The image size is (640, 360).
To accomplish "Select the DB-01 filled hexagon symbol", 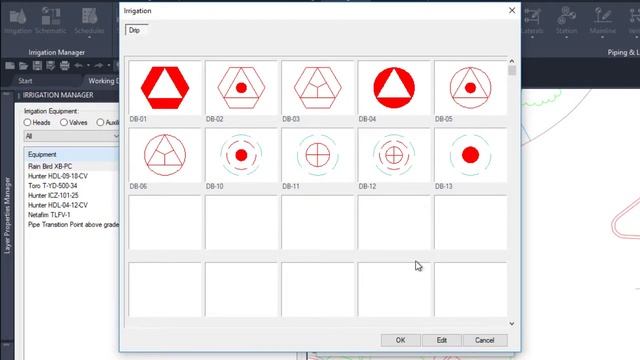I will coord(165,88).
